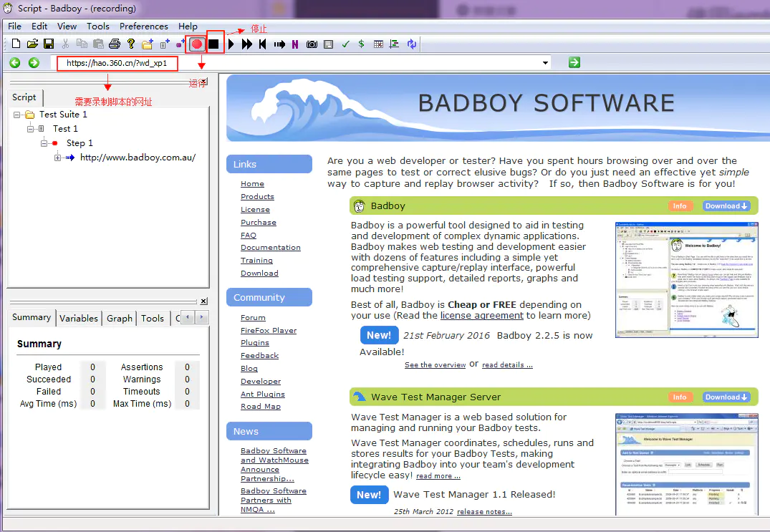Open the Edit menu

39,26
